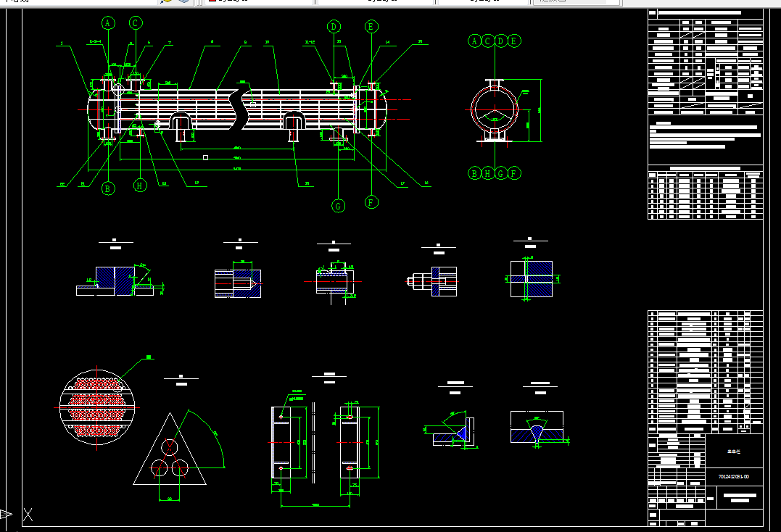
Task: Select the S-shaped break line on exchanger
Action: (238, 109)
